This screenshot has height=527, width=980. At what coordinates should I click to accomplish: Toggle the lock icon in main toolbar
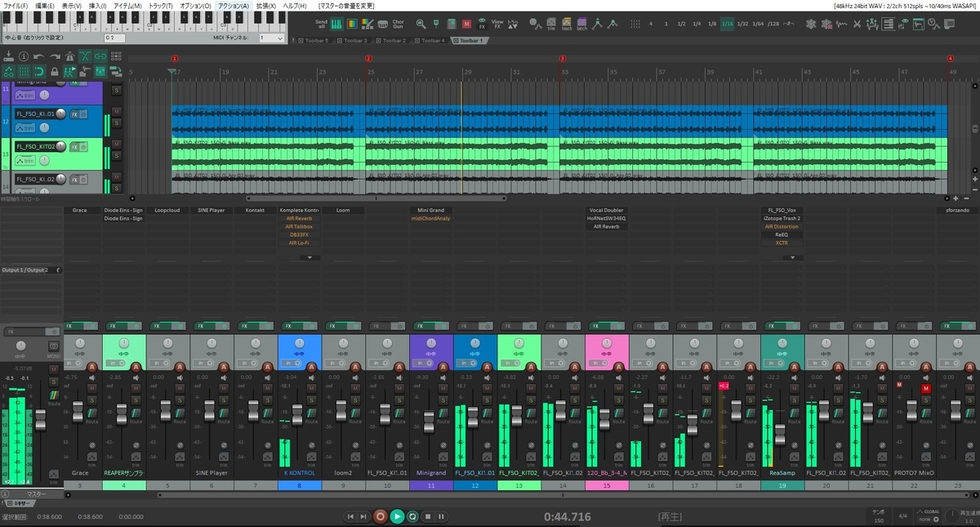click(55, 71)
